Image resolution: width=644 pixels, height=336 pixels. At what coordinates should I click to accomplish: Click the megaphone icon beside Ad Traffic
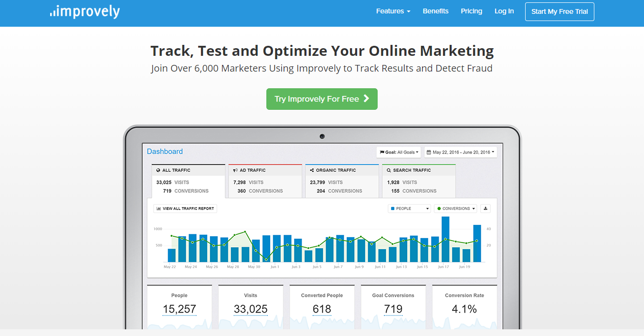point(235,170)
